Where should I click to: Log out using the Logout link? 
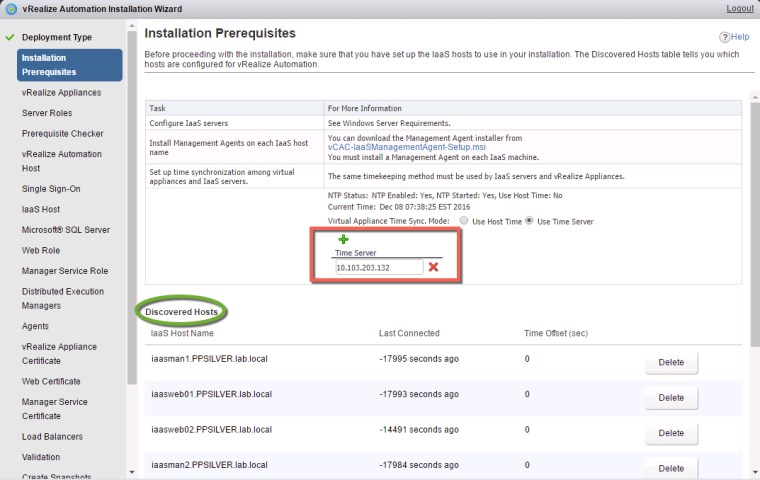pyautogui.click(x=740, y=9)
